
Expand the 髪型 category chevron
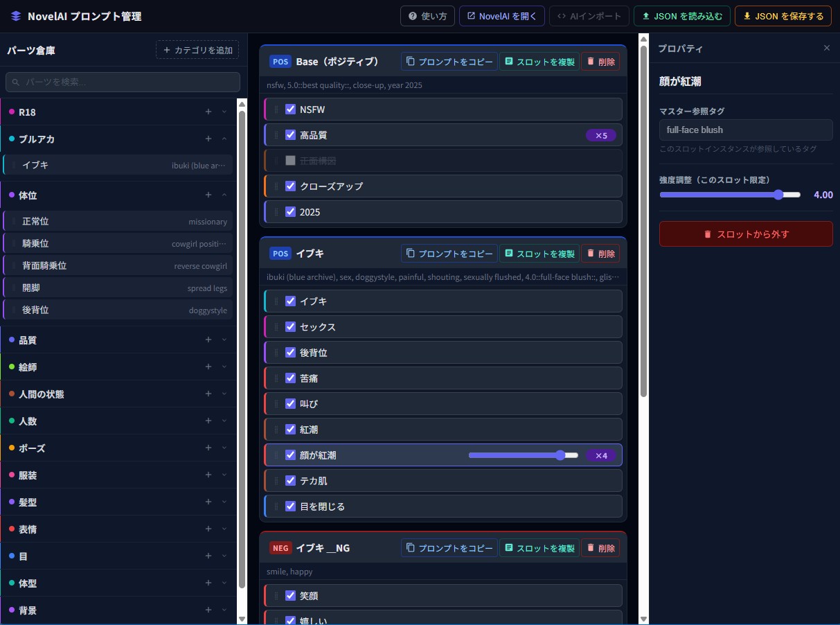(224, 502)
